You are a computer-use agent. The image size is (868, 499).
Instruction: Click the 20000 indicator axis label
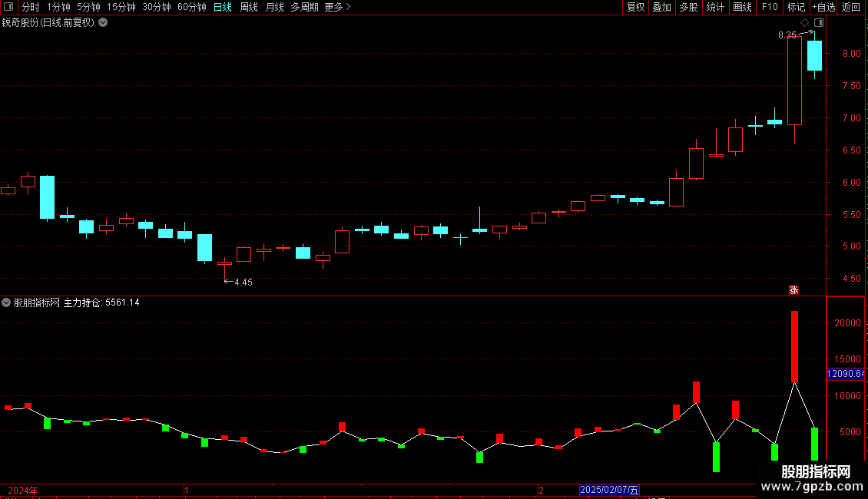click(847, 323)
